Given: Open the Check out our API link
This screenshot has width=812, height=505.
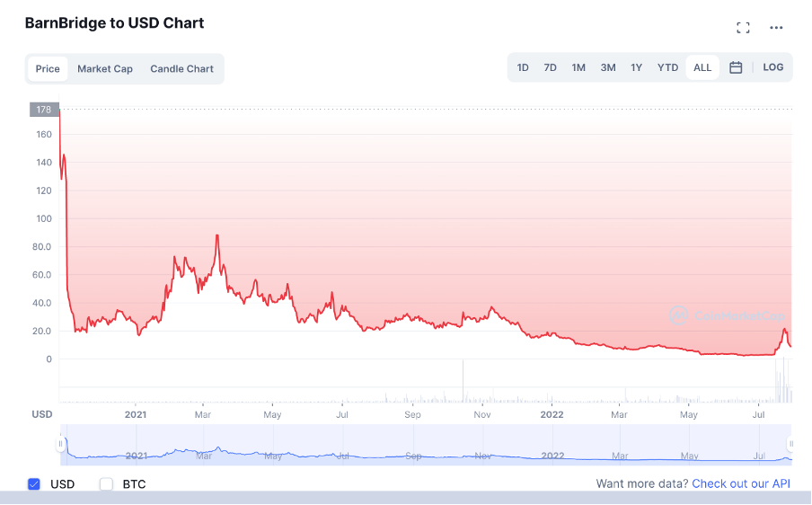Looking at the screenshot, I should tap(741, 484).
